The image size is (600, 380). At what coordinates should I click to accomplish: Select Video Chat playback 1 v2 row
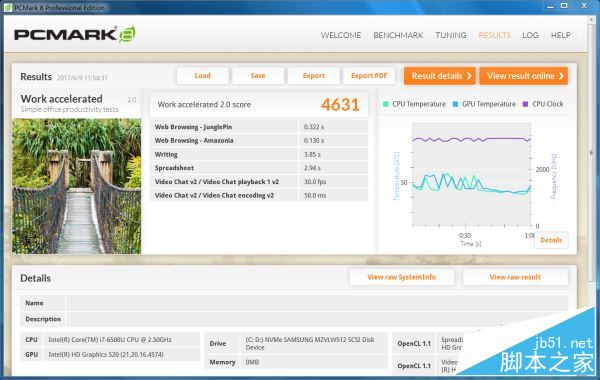[x=259, y=181]
